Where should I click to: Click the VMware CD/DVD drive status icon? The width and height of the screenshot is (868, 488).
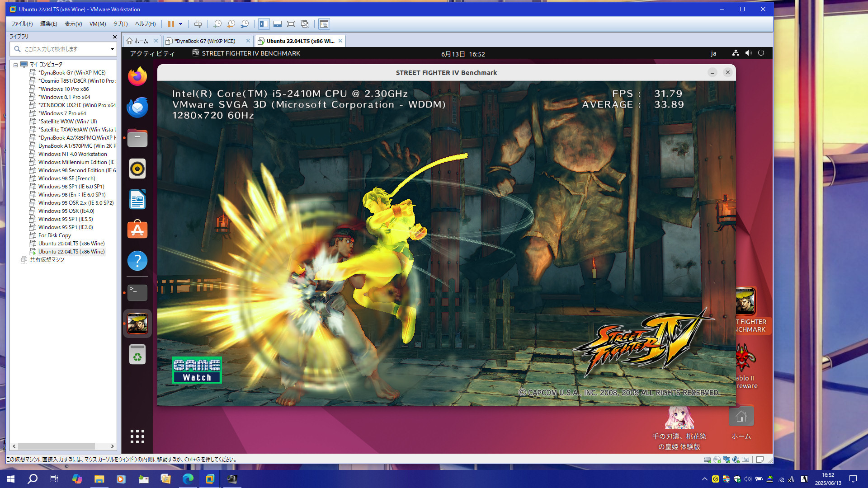point(717,460)
